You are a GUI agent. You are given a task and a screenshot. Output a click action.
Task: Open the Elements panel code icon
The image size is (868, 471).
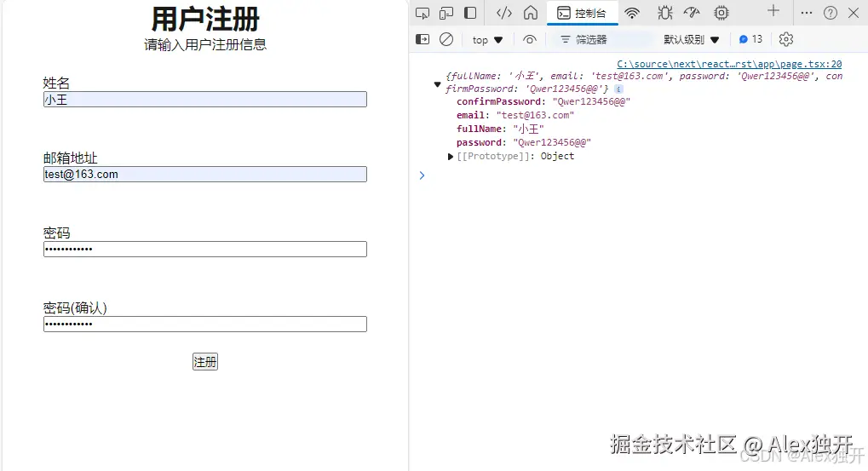coord(503,13)
